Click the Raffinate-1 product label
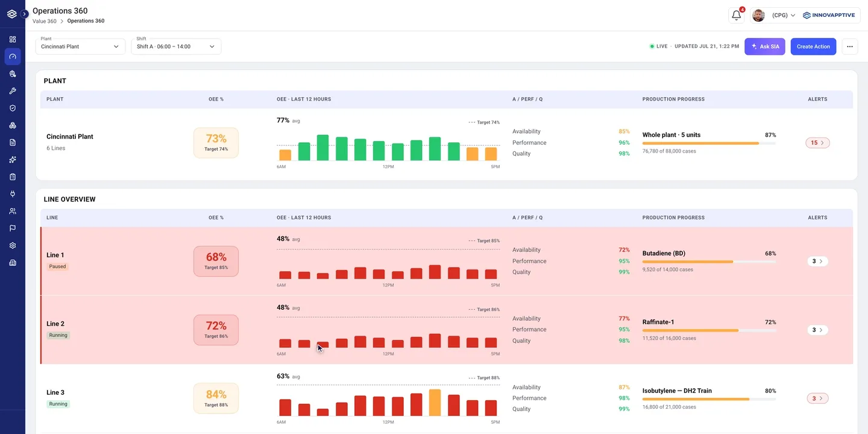Image resolution: width=868 pixels, height=434 pixels. coord(658,322)
